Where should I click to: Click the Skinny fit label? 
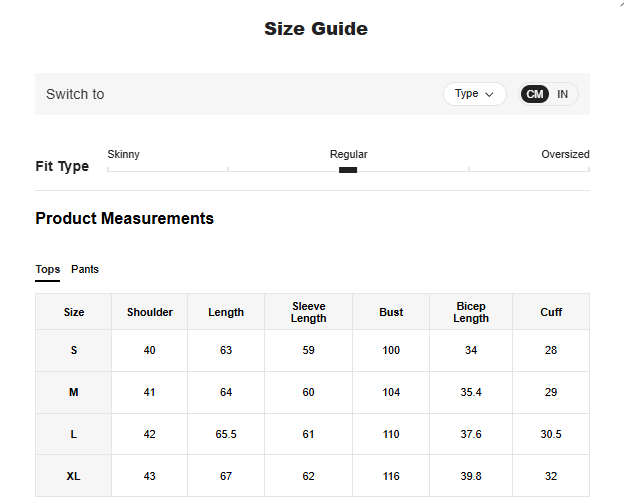tap(123, 154)
